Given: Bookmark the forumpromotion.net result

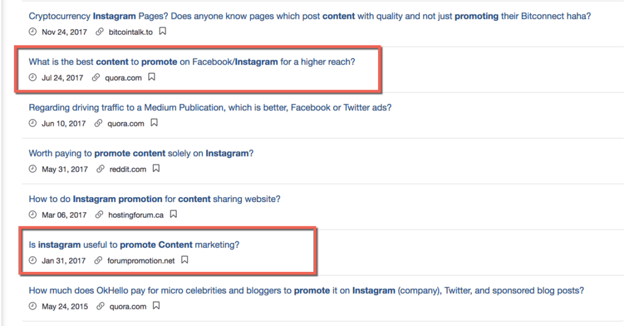Looking at the screenshot, I should 185,260.
